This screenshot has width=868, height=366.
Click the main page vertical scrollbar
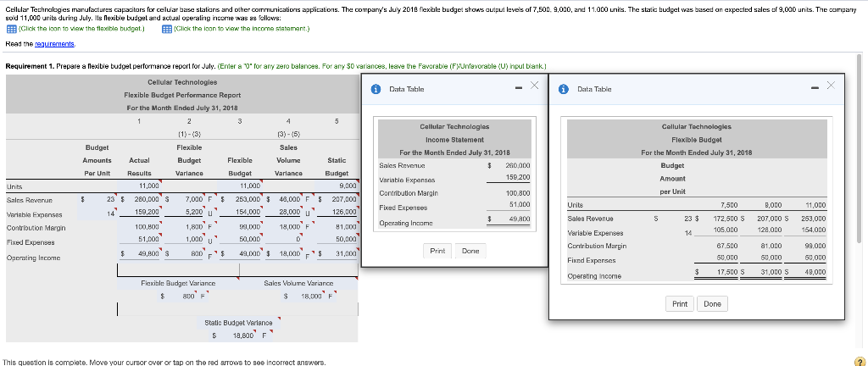point(859,149)
